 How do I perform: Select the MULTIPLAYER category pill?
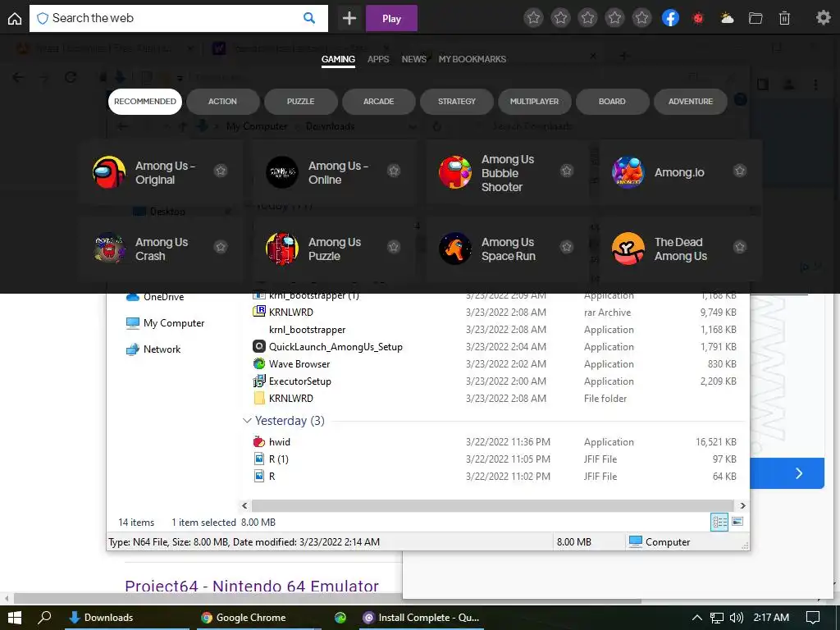(x=534, y=101)
